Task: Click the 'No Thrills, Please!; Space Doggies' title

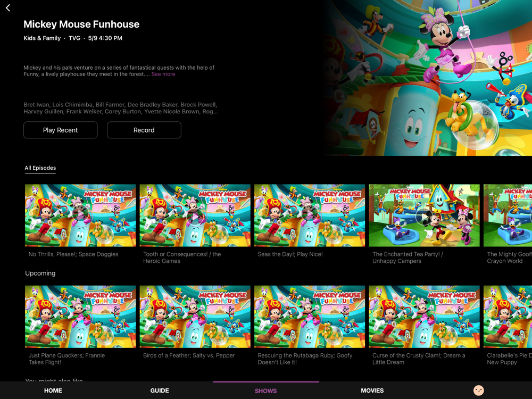Action: [x=73, y=254]
